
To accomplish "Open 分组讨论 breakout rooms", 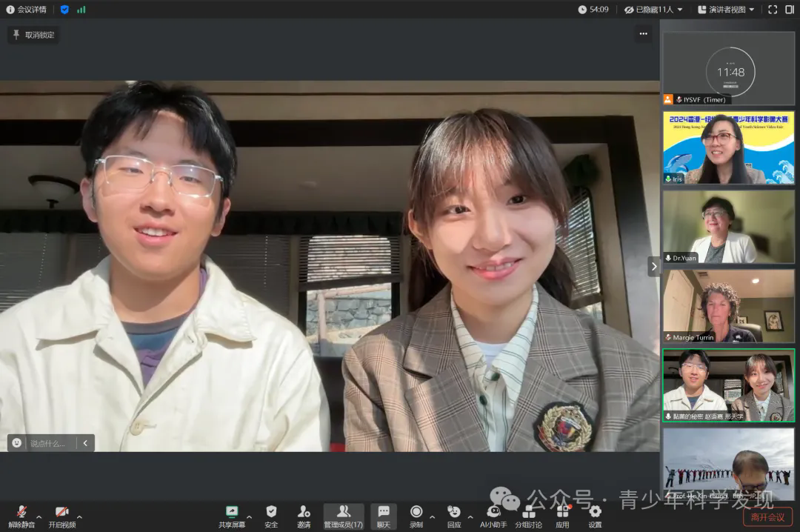I will click(x=529, y=516).
